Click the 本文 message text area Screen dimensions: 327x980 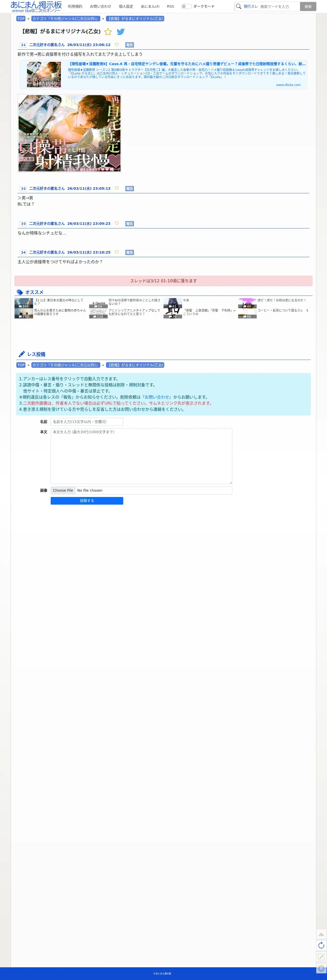click(x=141, y=456)
